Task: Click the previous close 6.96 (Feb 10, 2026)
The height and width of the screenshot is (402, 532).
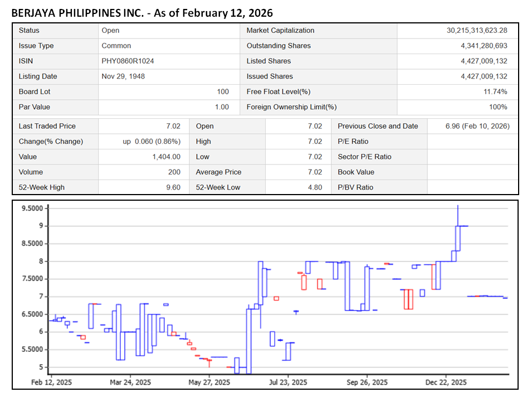Action: [x=477, y=127]
